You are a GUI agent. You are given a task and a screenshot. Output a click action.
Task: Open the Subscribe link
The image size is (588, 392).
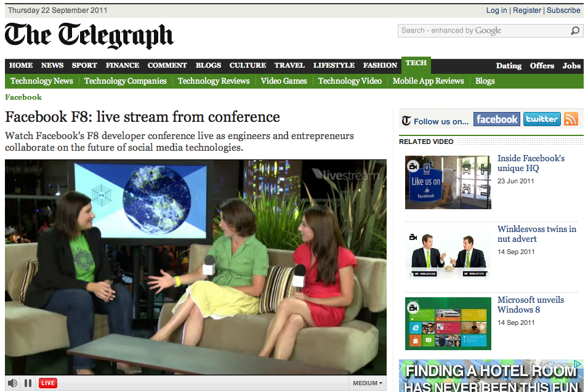[563, 10]
